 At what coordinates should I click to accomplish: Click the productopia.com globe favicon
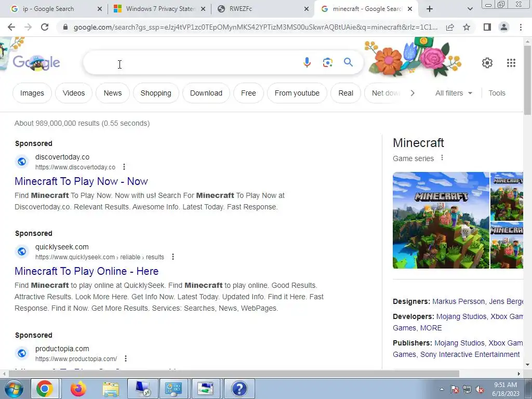[x=22, y=353]
